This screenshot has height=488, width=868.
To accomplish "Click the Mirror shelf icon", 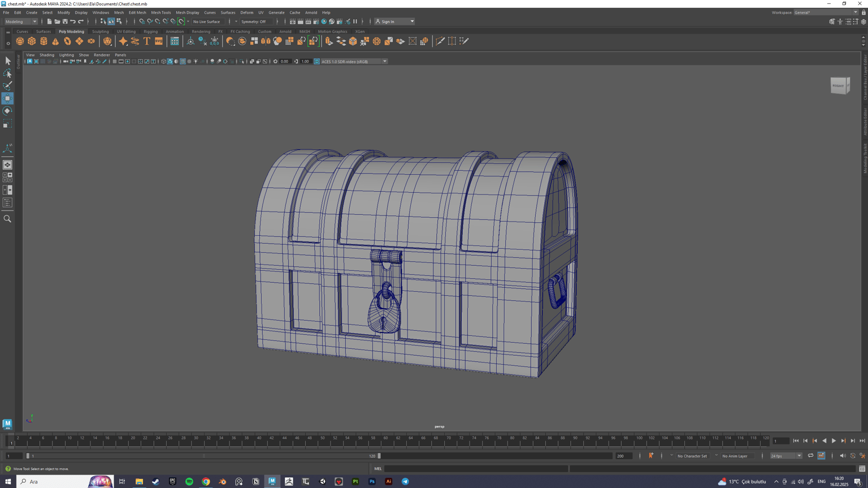I will coord(266,41).
